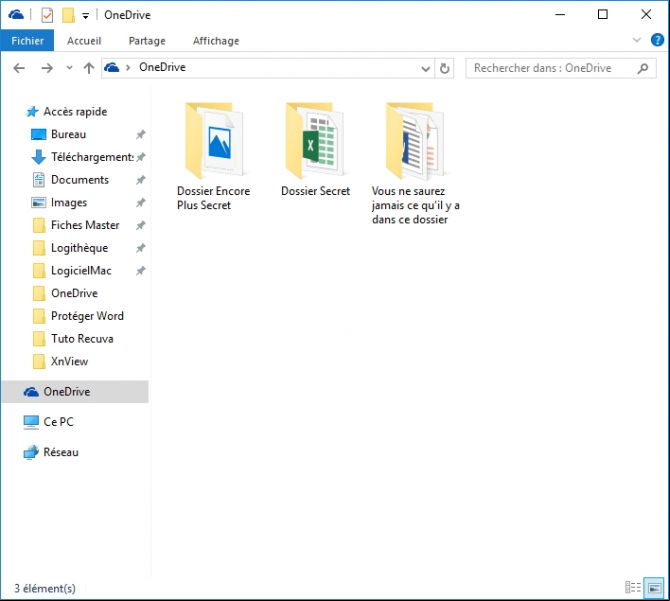Click the search magnifier icon

point(643,68)
